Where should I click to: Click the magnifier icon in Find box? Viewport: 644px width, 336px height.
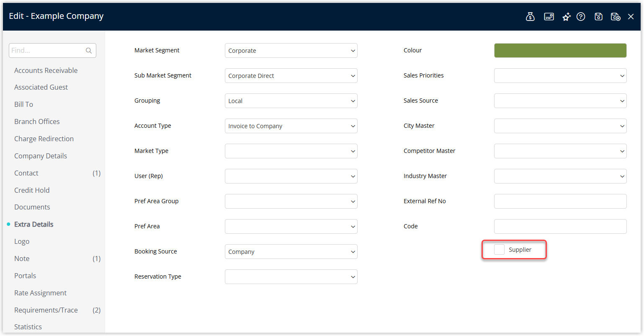[x=89, y=51]
